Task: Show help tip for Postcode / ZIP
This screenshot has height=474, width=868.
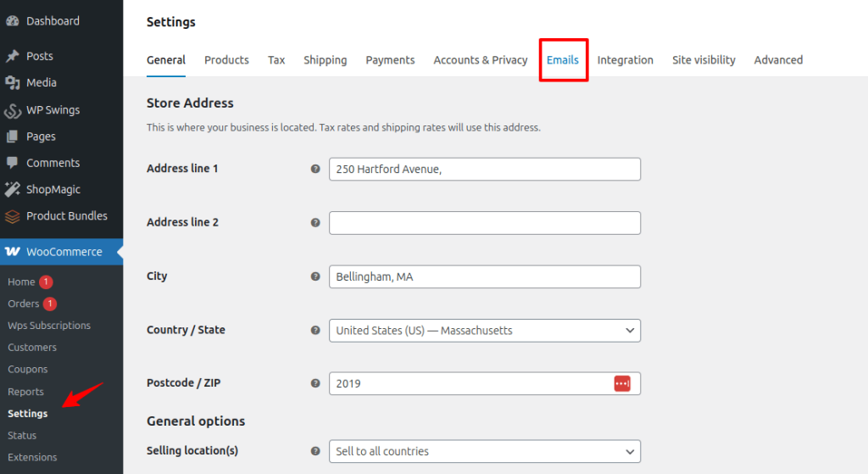Action: tap(315, 383)
